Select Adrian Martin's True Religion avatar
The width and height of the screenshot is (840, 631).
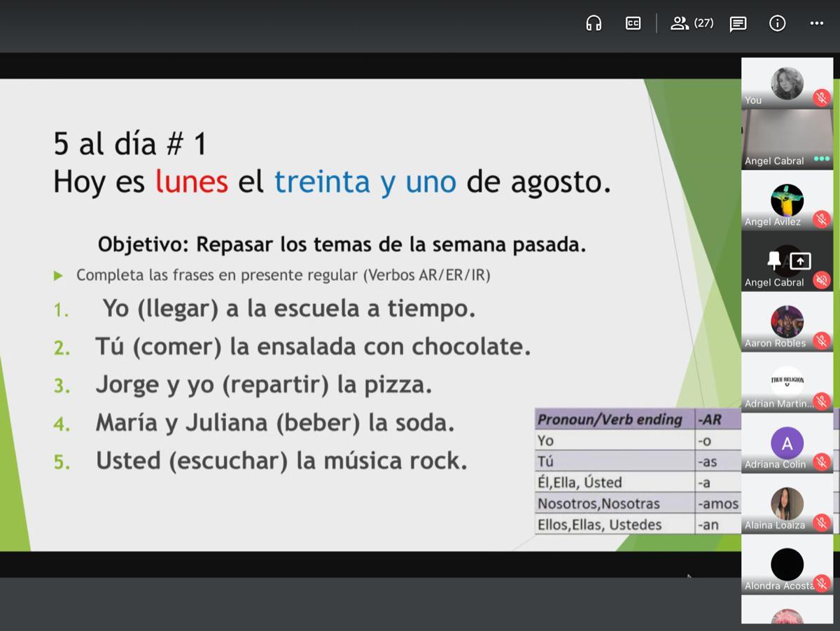click(x=787, y=382)
